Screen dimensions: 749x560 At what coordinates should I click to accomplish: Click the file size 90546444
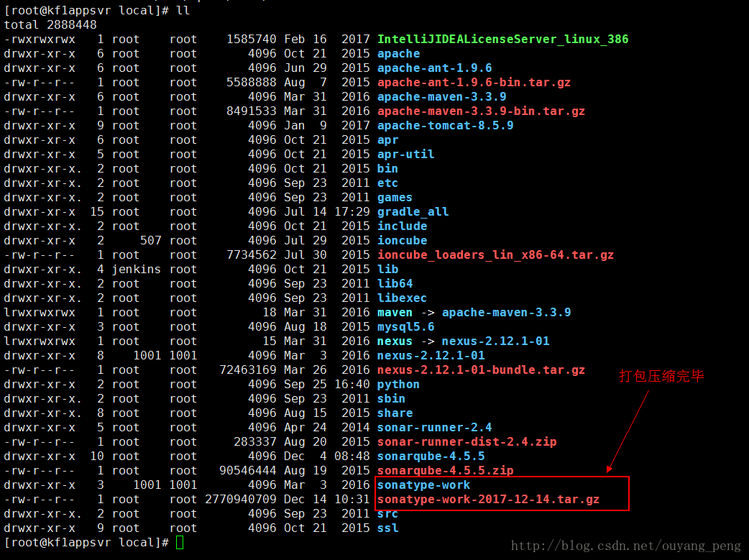(x=248, y=470)
